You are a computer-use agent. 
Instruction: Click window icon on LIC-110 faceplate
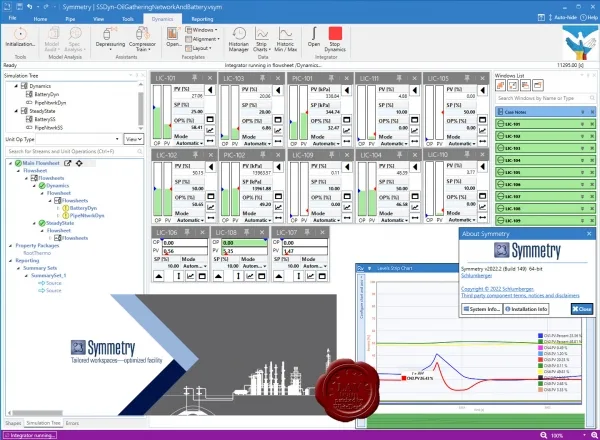tap(483, 196)
